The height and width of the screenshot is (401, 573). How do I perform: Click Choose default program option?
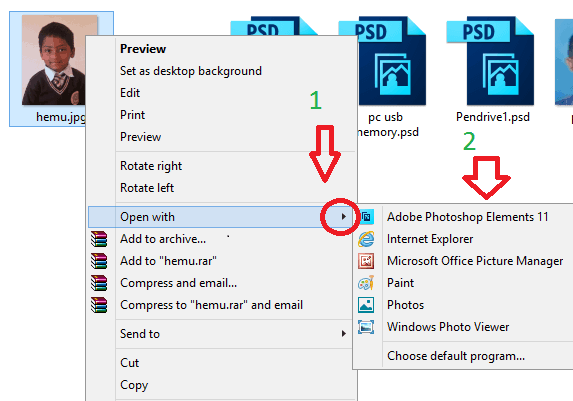(456, 356)
